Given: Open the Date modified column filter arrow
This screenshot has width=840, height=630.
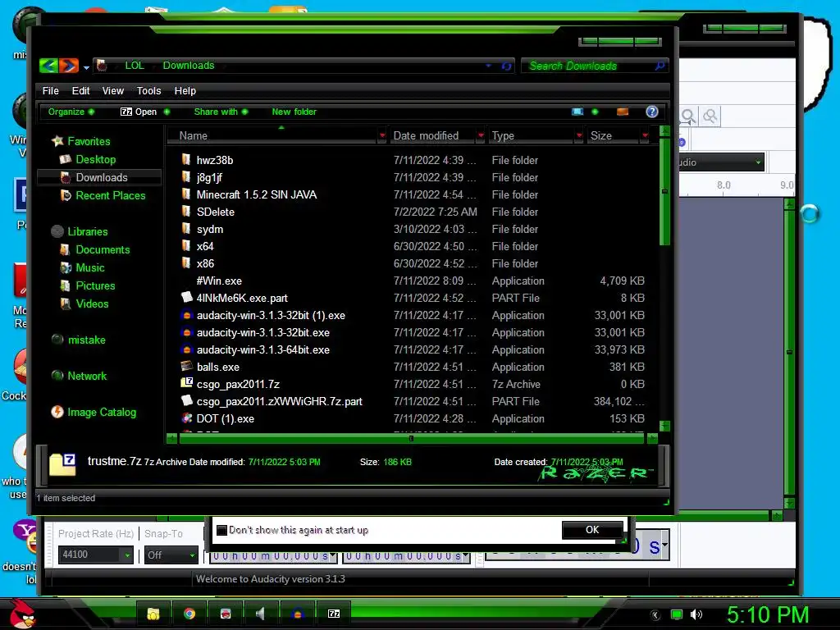Looking at the screenshot, I should [481, 136].
